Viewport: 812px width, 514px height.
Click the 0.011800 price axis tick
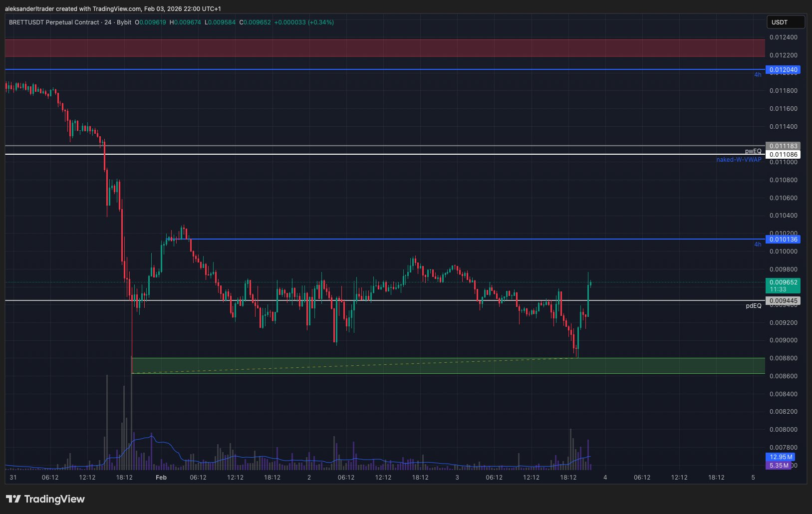click(783, 91)
